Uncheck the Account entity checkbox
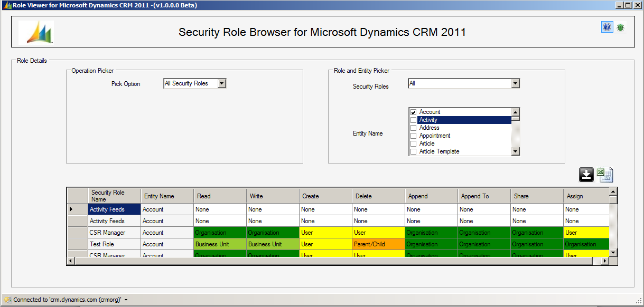Image resolution: width=644 pixels, height=307 pixels. click(414, 112)
